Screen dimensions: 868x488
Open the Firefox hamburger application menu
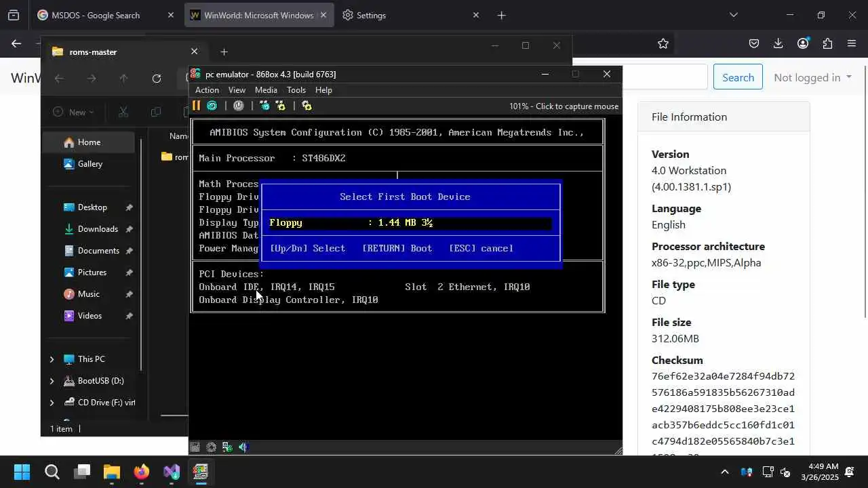852,43
